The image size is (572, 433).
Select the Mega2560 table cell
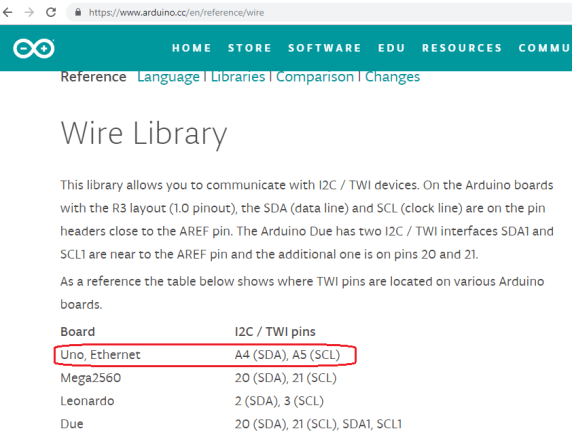(x=91, y=378)
